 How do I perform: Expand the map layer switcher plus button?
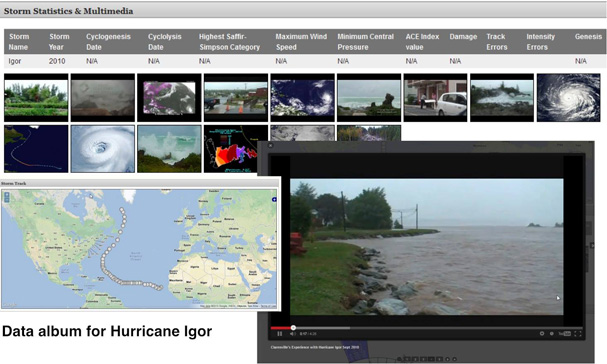click(x=274, y=199)
